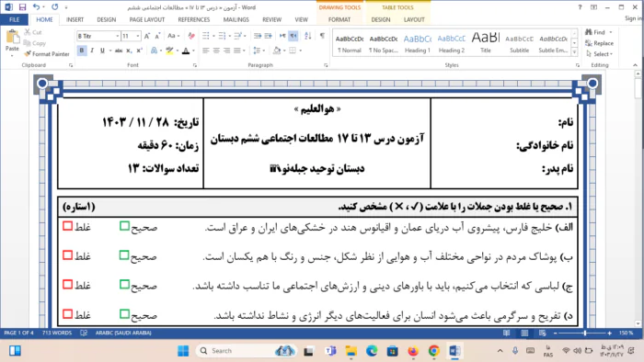
Task: Click the Undo arrow icon
Action: coord(36,7)
